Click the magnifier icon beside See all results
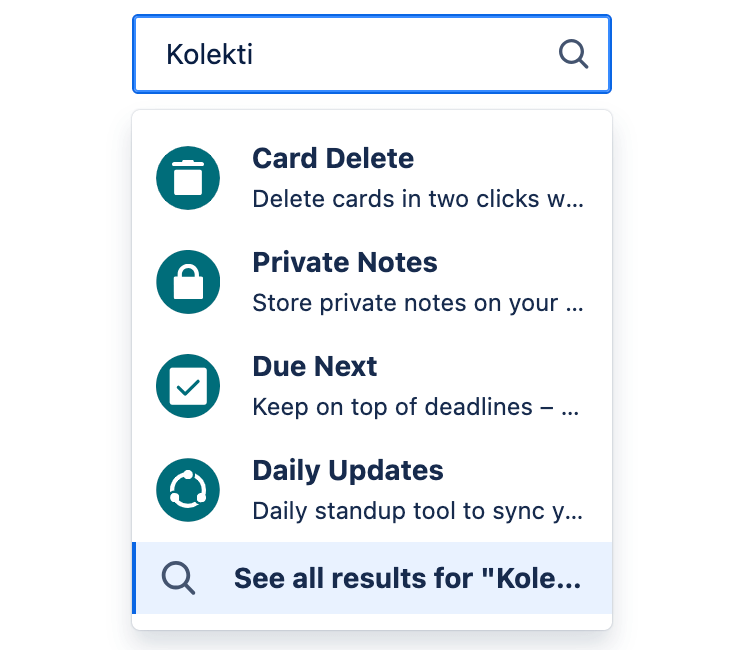750x650 pixels. (x=178, y=578)
